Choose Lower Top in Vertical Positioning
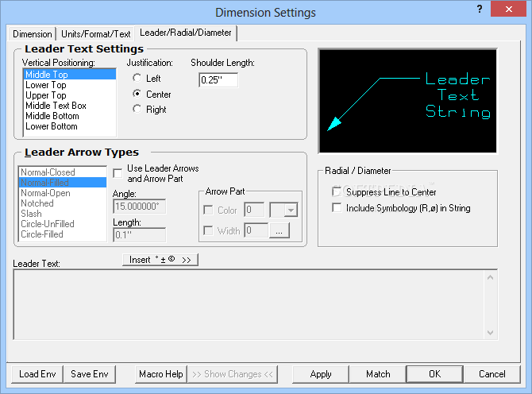This screenshot has height=394, width=532. point(70,85)
